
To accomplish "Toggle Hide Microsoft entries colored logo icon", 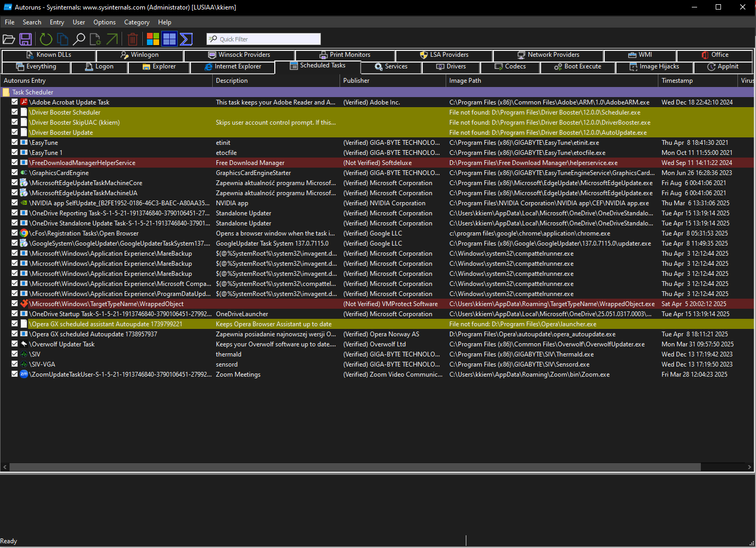I will point(153,39).
